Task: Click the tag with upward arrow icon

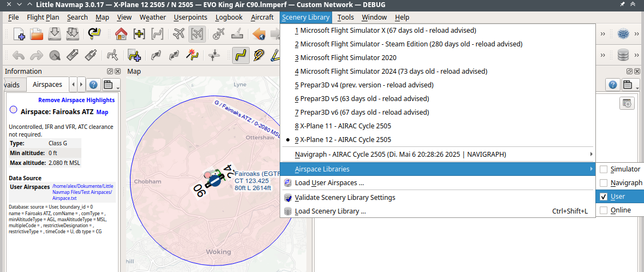Action: 72,55
